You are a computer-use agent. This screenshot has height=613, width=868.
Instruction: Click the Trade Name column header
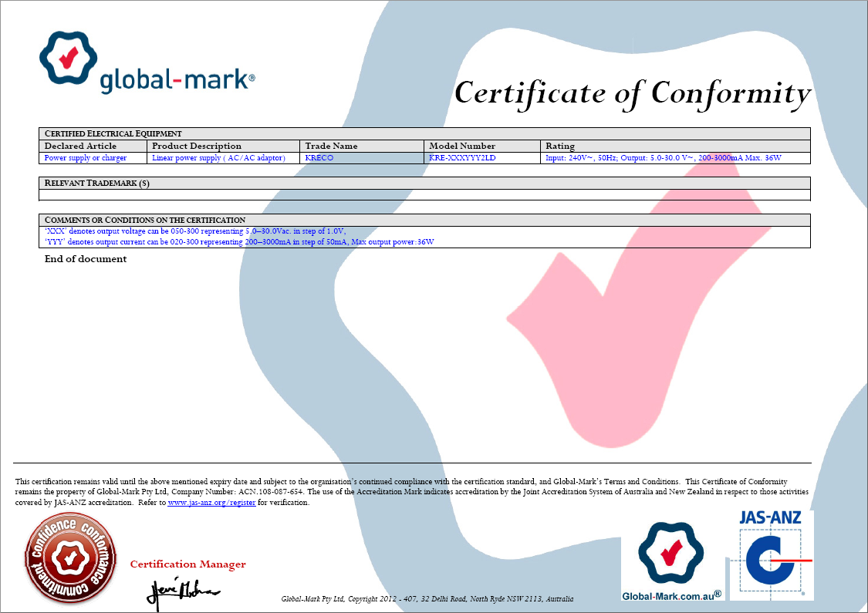[331, 146]
